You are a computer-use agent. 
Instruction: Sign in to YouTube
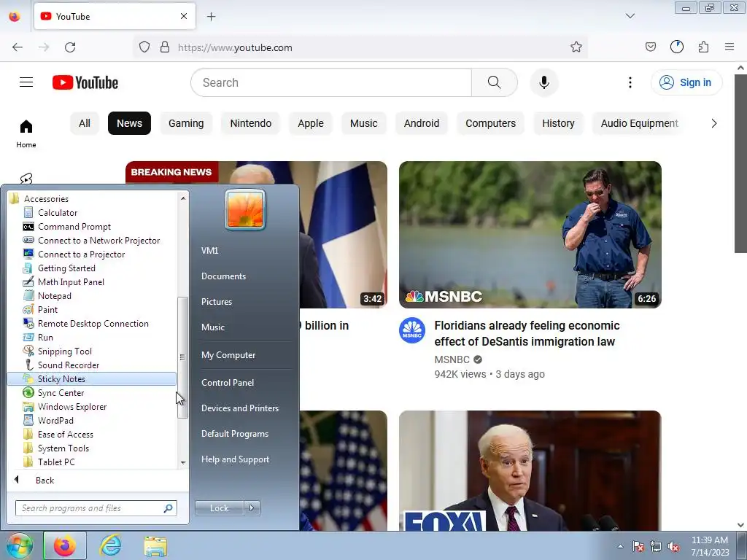click(x=686, y=82)
